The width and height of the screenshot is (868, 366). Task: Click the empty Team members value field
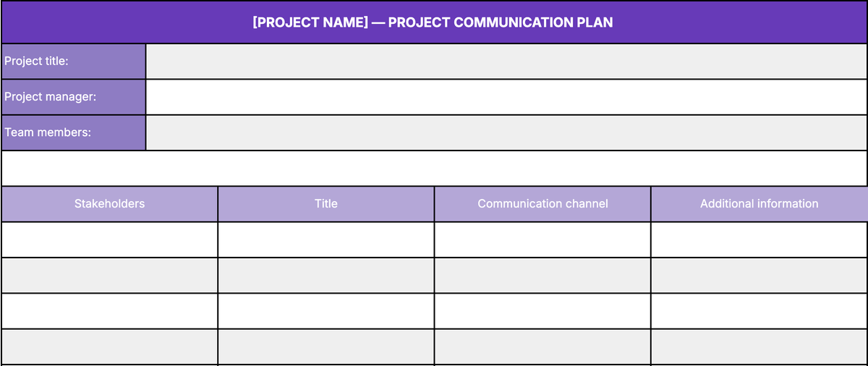click(x=506, y=132)
